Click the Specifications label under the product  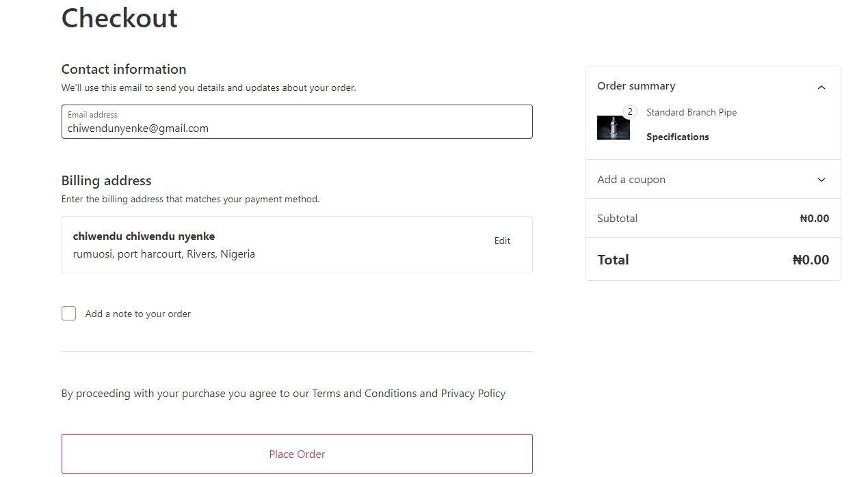[677, 137]
